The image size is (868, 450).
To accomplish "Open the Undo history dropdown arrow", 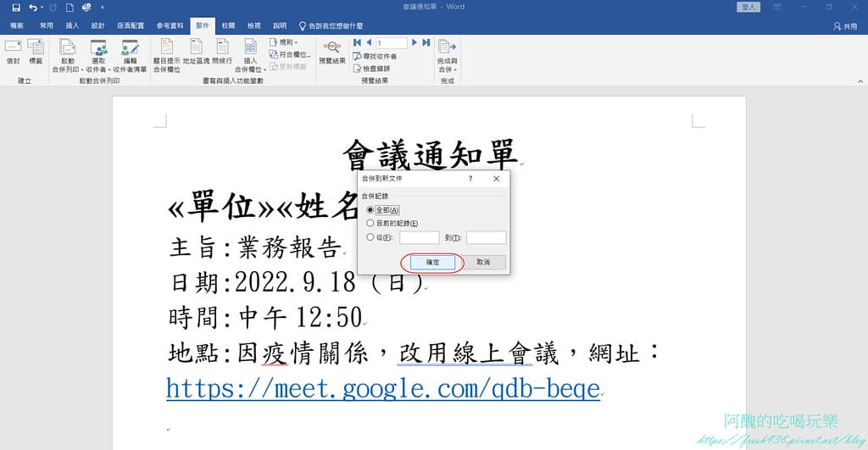I will (x=42, y=7).
